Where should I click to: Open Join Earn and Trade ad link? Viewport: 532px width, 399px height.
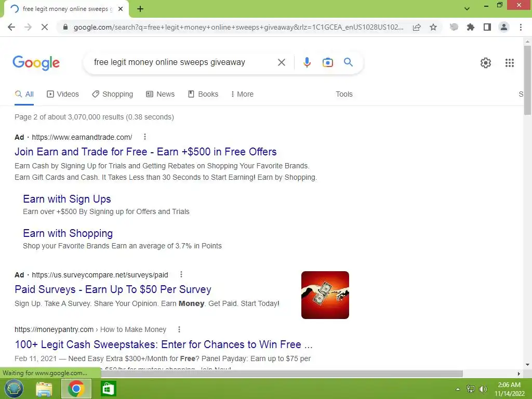[x=145, y=152]
